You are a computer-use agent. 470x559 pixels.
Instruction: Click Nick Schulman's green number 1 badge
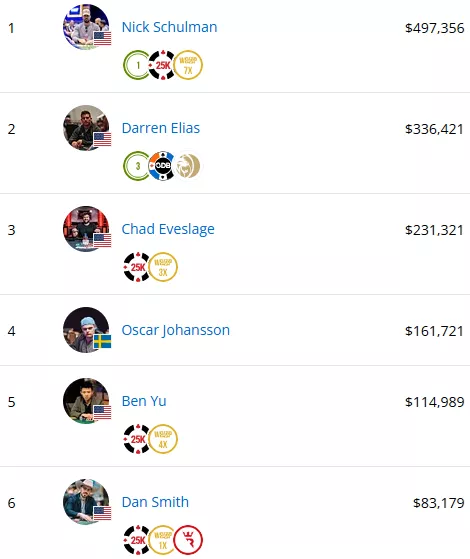137,65
